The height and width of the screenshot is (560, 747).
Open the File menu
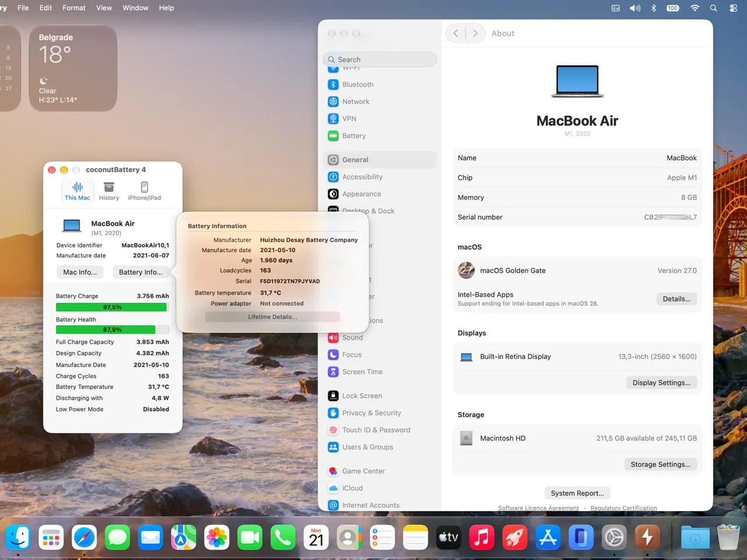tap(23, 8)
